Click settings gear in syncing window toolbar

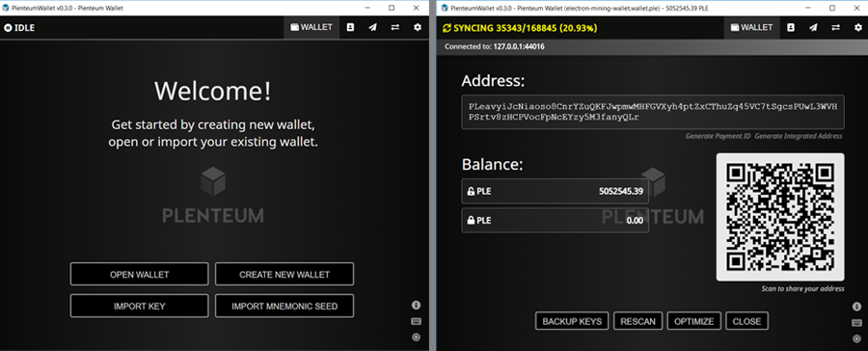tap(857, 28)
